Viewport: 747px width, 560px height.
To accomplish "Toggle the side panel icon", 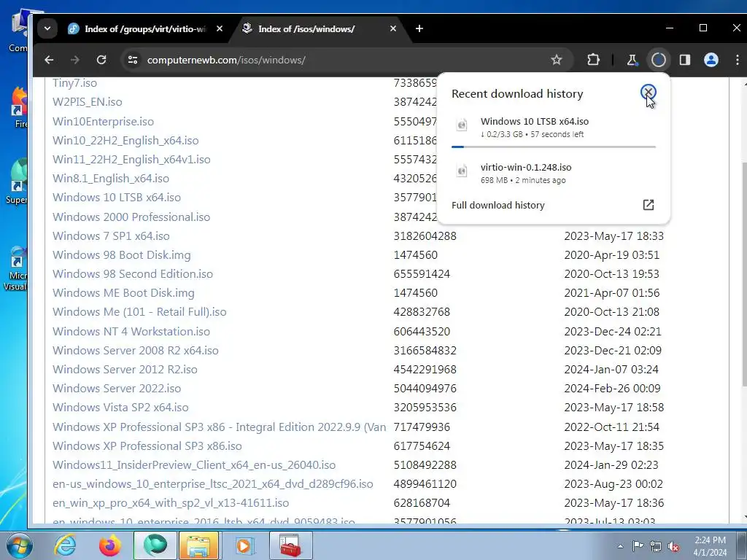I will (x=684, y=60).
